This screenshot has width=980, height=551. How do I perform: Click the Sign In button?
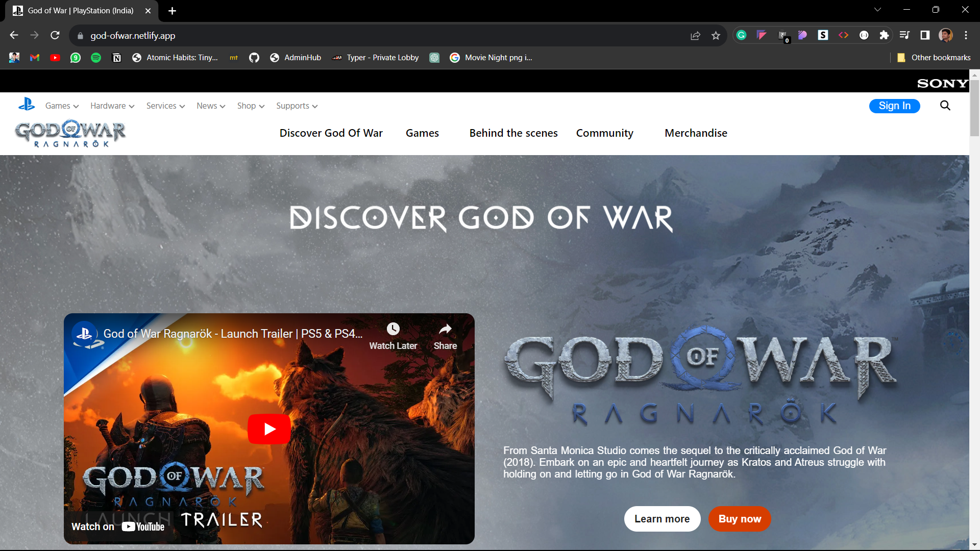pos(894,106)
